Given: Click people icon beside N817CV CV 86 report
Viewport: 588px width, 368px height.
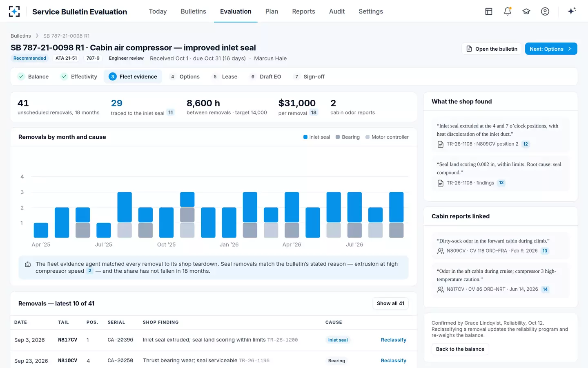Looking at the screenshot, I should 441,289.
